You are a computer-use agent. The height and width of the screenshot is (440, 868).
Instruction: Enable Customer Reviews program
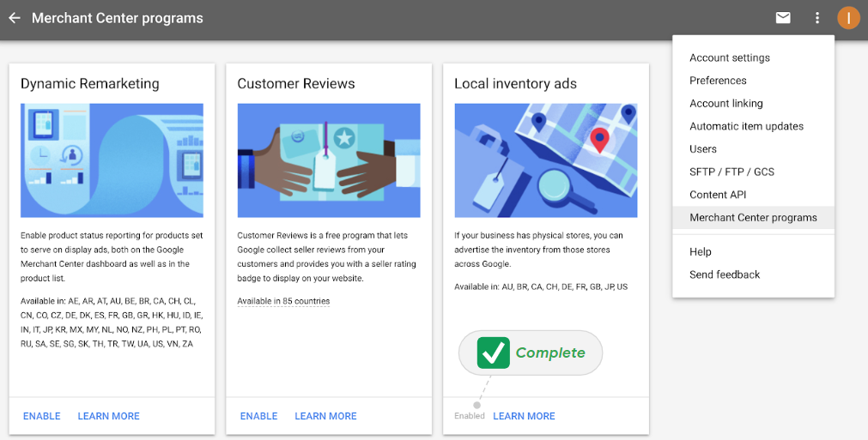[x=258, y=416]
